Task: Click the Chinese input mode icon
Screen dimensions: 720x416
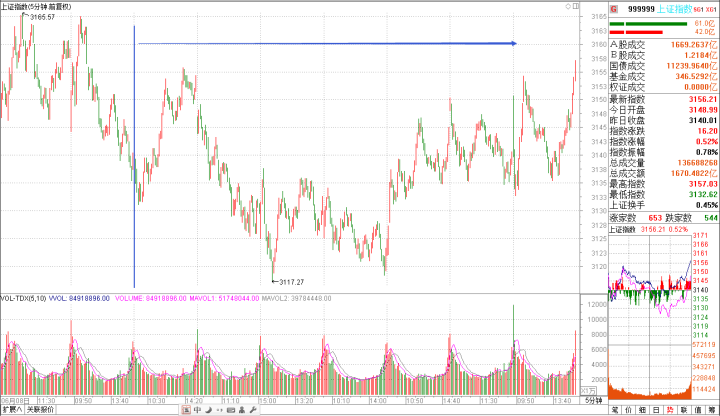Action: coord(198,410)
